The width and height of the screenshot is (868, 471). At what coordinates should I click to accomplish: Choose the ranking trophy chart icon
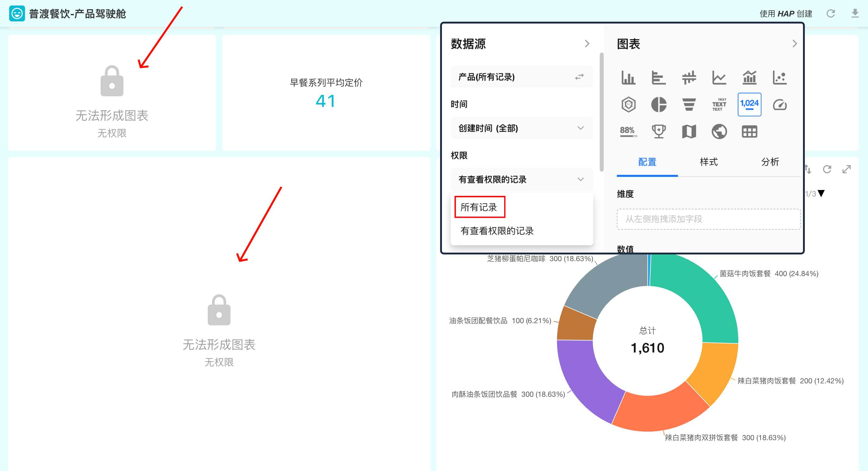[x=658, y=131]
